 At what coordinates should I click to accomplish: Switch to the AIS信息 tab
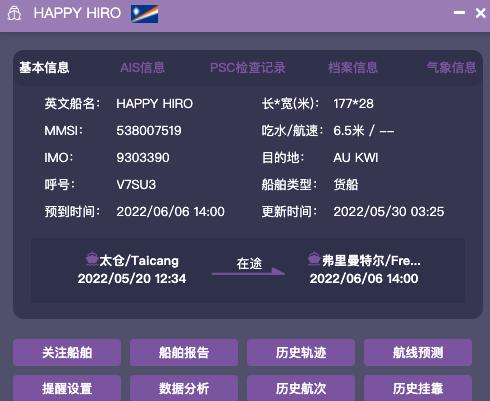(x=142, y=68)
